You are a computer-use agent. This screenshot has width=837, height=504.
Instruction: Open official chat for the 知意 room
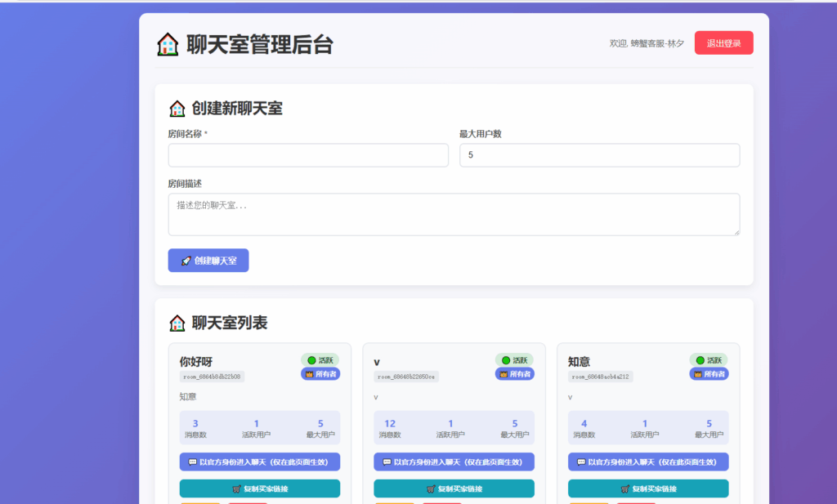coord(648,462)
